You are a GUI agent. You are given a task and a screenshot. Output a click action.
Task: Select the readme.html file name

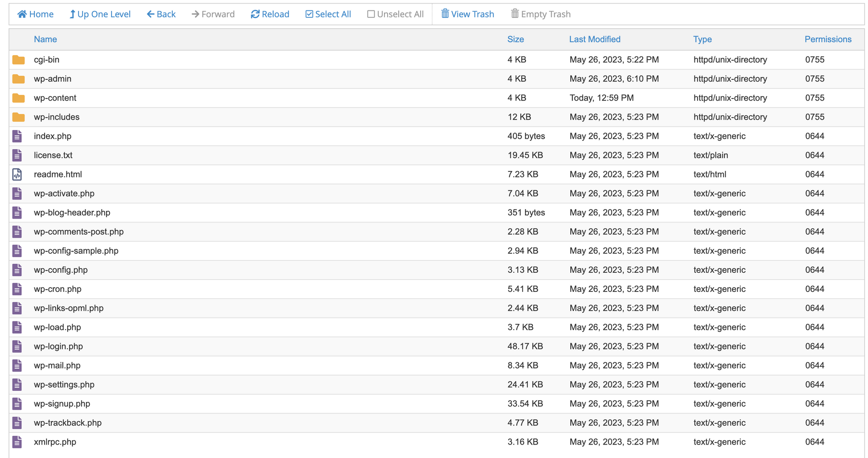[x=58, y=174]
